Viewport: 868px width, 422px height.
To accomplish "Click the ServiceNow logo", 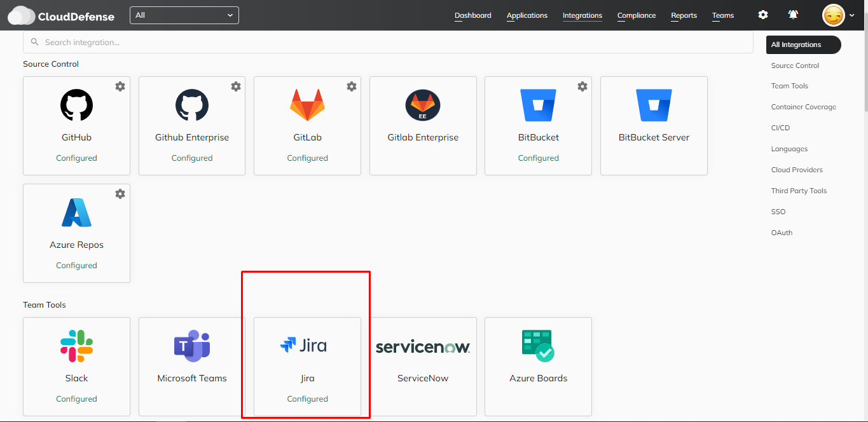I will [x=423, y=347].
